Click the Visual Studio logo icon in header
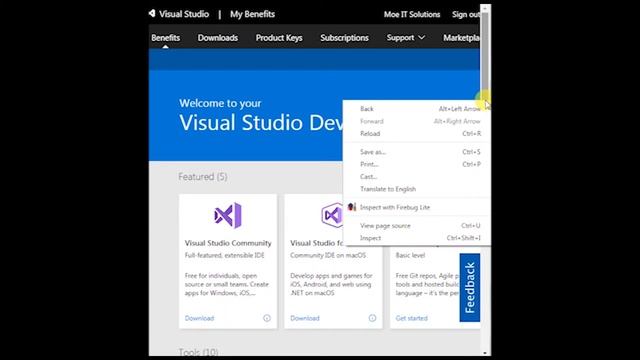This screenshot has height=360, width=640. (152, 13)
